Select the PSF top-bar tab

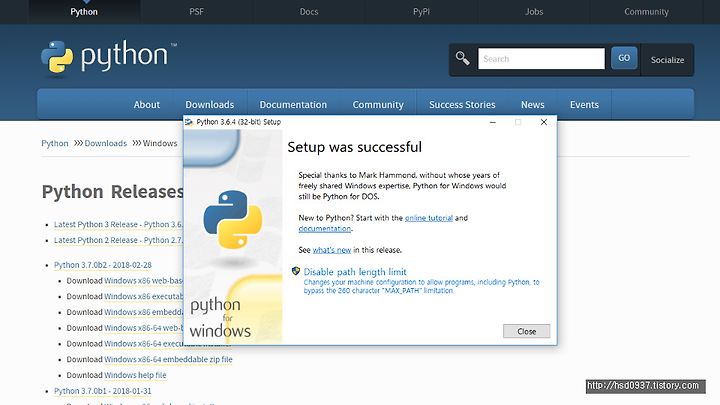[197, 11]
